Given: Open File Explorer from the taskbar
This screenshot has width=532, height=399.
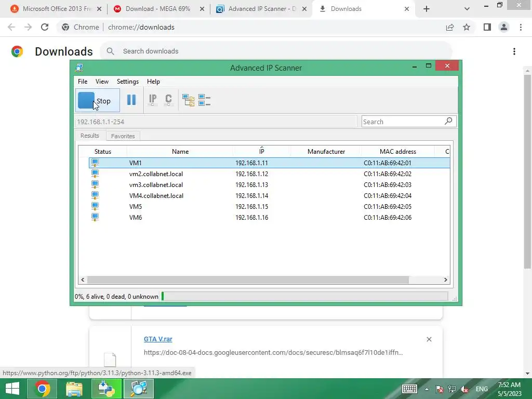Looking at the screenshot, I should [x=74, y=389].
